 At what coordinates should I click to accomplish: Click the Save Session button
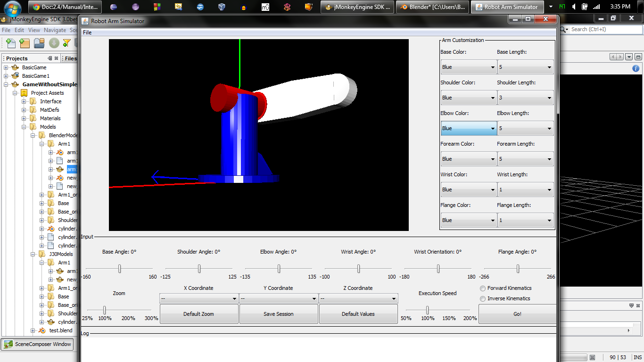pyautogui.click(x=278, y=314)
